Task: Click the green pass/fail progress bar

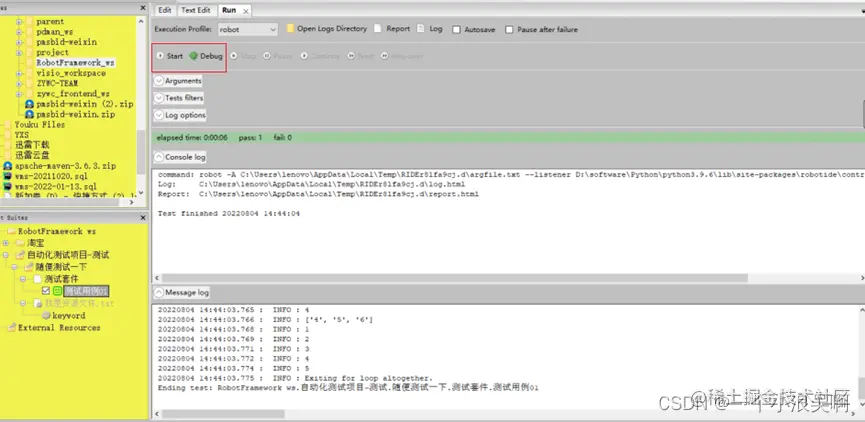Action: [508, 138]
